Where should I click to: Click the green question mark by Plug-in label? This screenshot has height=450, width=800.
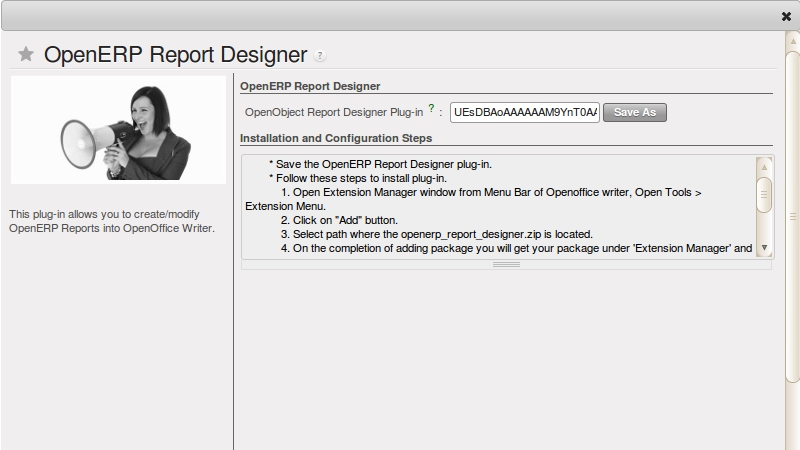tap(431, 108)
